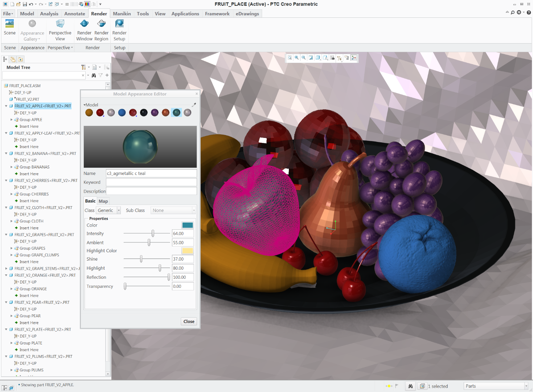Select the purple appearance sphere
Screen dimensions: 533x392
(x=155, y=113)
